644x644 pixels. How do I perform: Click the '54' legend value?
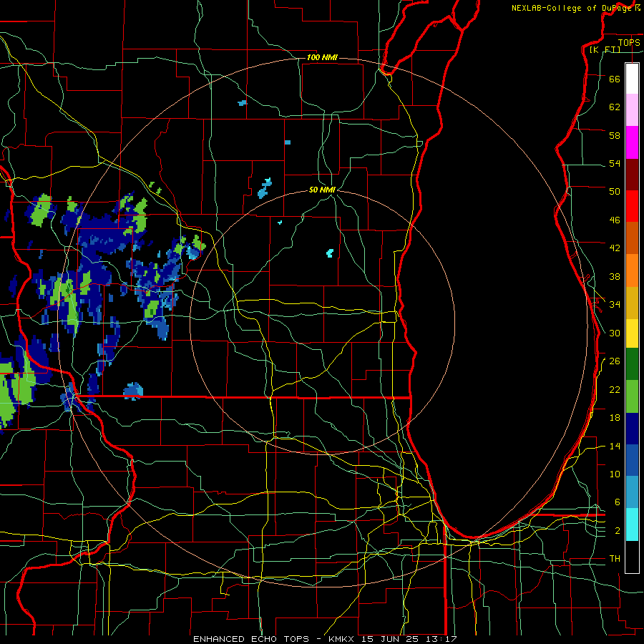click(615, 163)
